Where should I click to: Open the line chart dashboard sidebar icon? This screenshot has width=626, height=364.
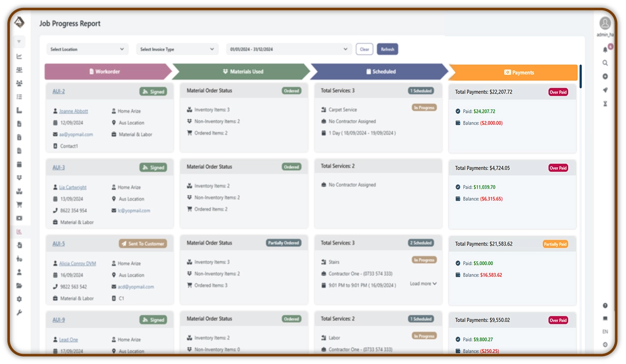click(x=19, y=56)
